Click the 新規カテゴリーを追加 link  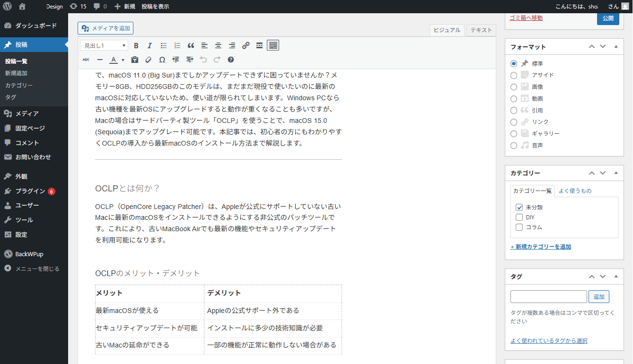[x=541, y=247]
